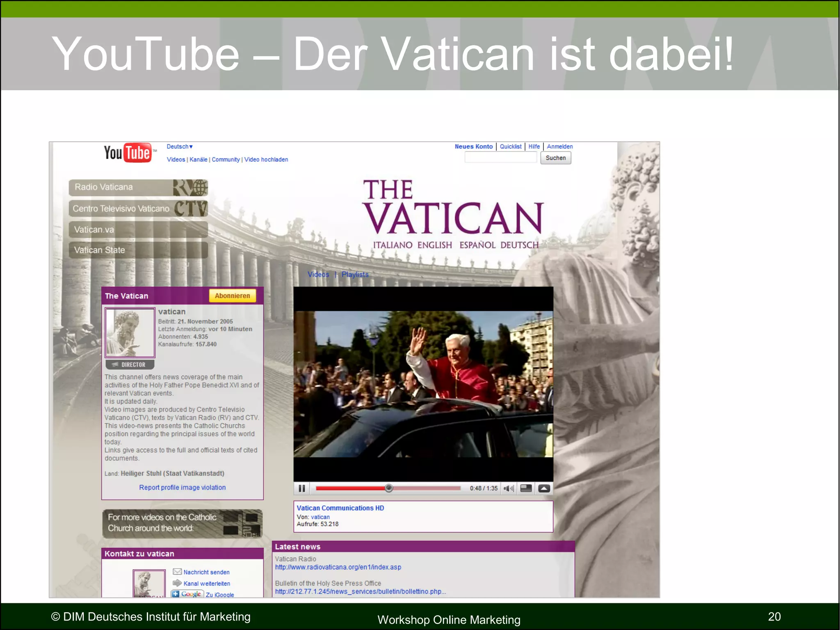
Task: Click the YouTube logo
Action: point(128,153)
